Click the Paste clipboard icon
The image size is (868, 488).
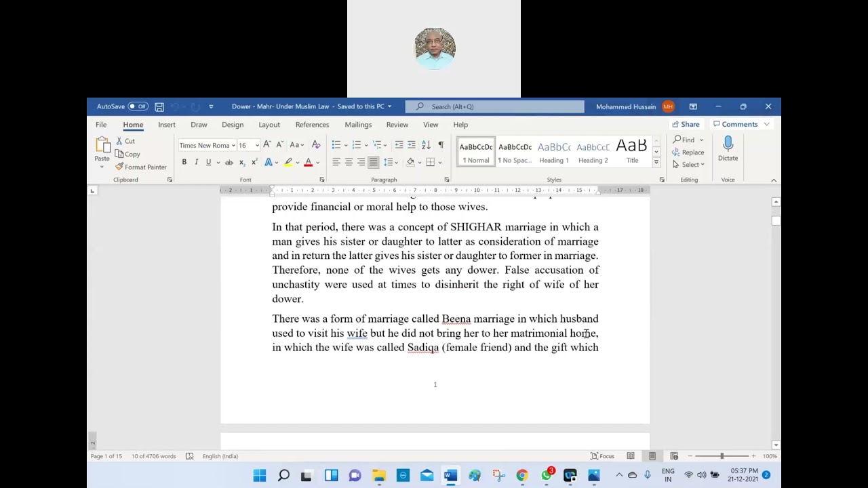(x=102, y=145)
